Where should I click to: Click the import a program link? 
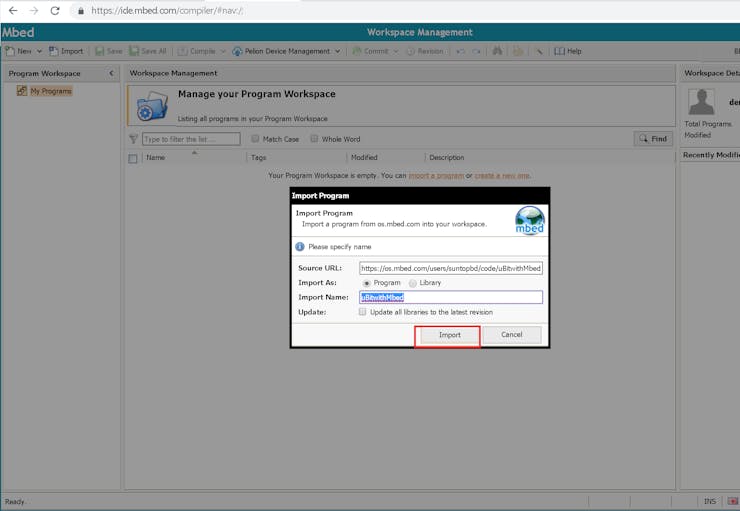coord(436,176)
